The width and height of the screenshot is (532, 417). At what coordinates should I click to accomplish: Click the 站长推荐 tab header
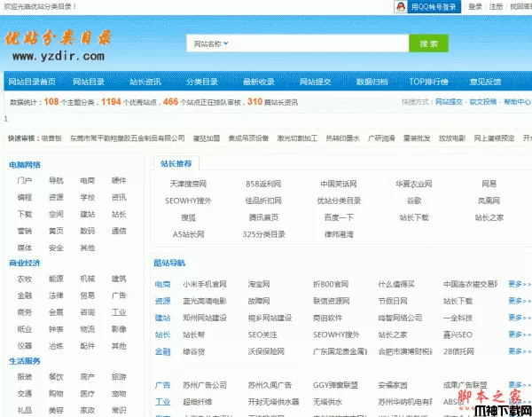pyautogui.click(x=177, y=163)
